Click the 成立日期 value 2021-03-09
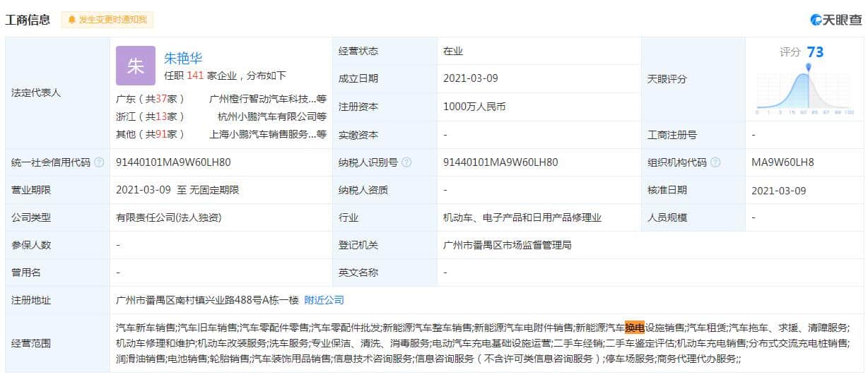The image size is (868, 377). (471, 78)
